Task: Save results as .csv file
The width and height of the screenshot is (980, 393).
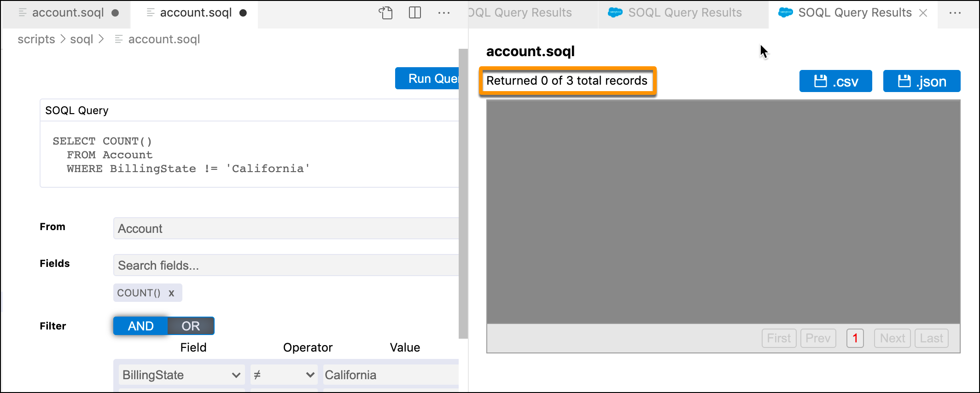Action: pyautogui.click(x=835, y=81)
